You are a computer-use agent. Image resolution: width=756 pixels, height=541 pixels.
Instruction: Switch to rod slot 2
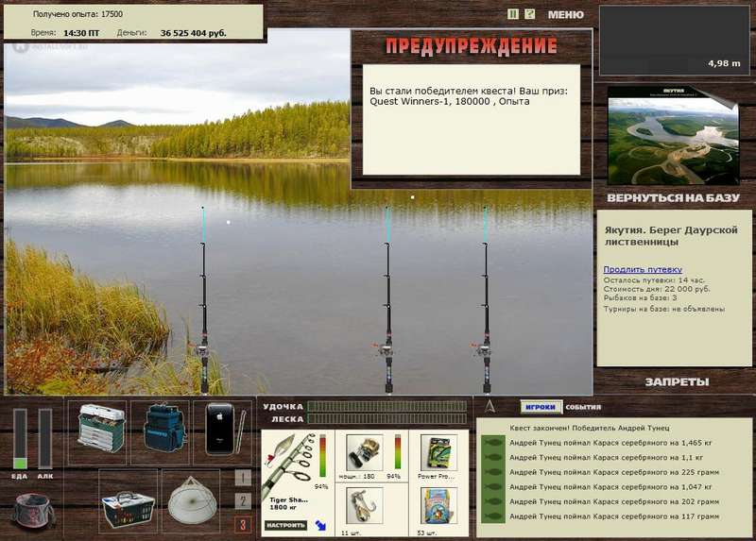(243, 501)
